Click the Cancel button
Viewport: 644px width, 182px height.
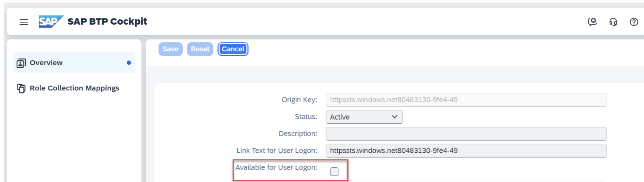pyautogui.click(x=233, y=49)
